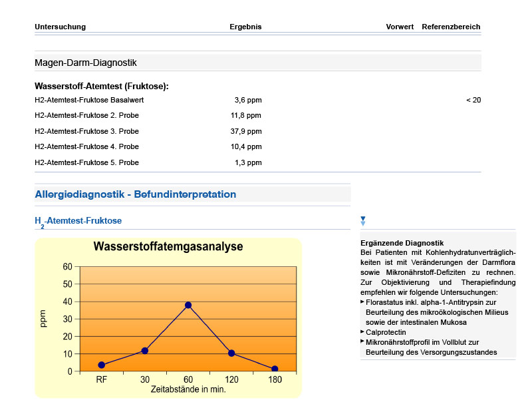The width and height of the screenshot is (532, 416).
Task: Click the Untersuchung column header
Action: 60,27
